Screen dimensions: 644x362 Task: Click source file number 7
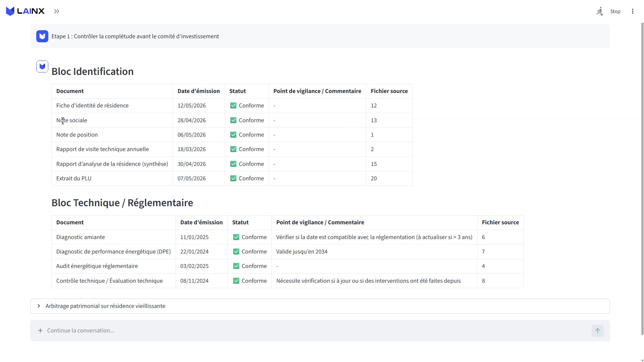coord(484,252)
